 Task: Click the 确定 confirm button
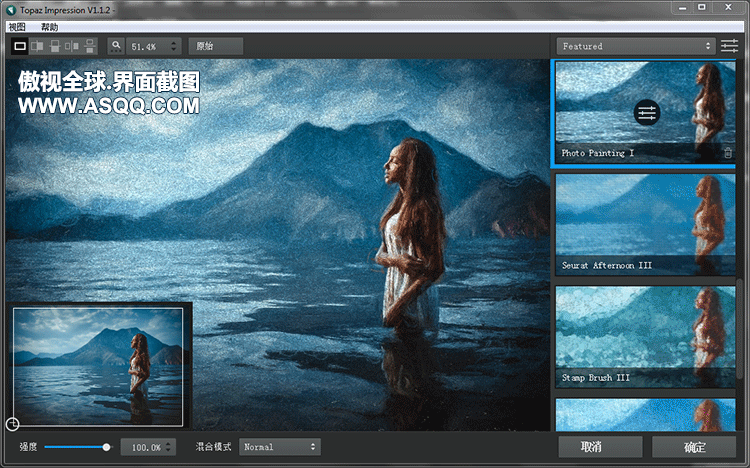[x=694, y=447]
